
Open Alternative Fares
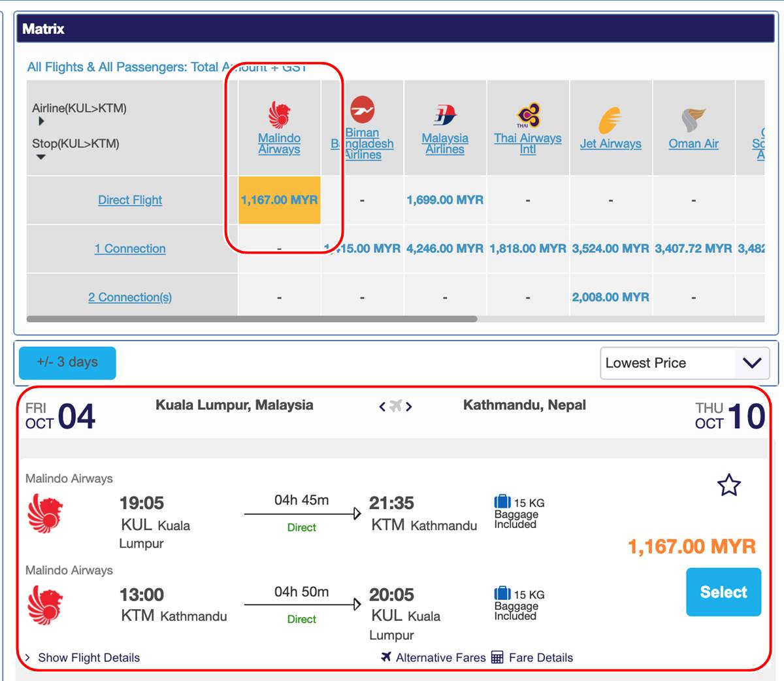point(440,657)
